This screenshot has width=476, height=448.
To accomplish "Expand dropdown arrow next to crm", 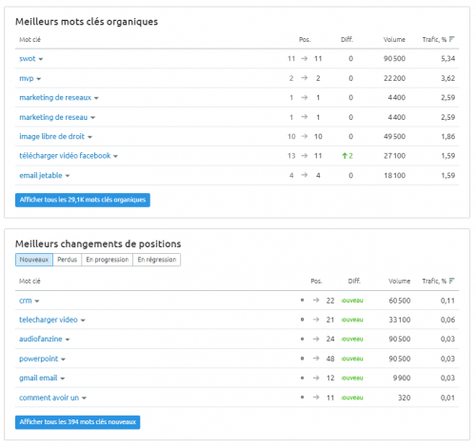I will pyautogui.click(x=37, y=302).
